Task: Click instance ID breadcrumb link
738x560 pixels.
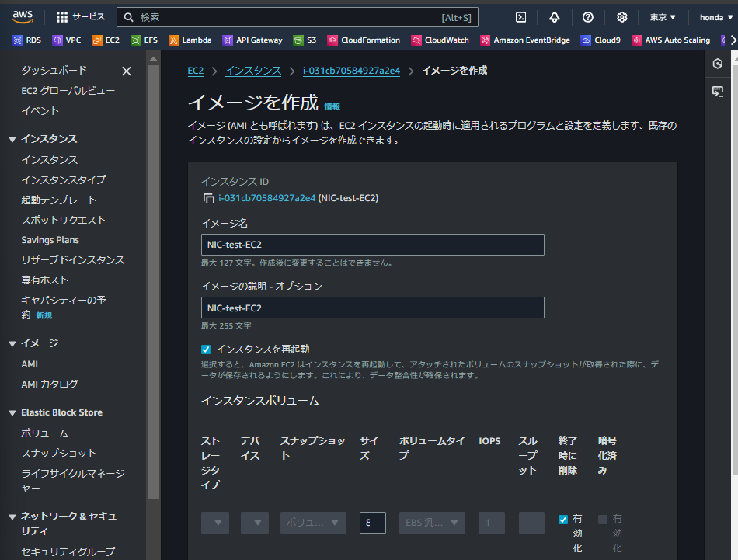Action: [352, 71]
